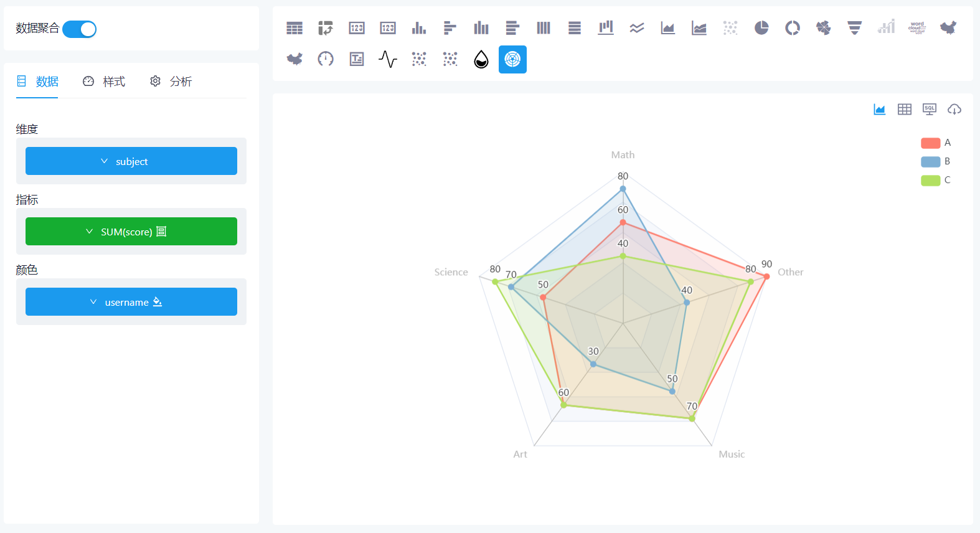This screenshot has height=533, width=980.
Task: Show the SQL query icon
Action: (930, 110)
